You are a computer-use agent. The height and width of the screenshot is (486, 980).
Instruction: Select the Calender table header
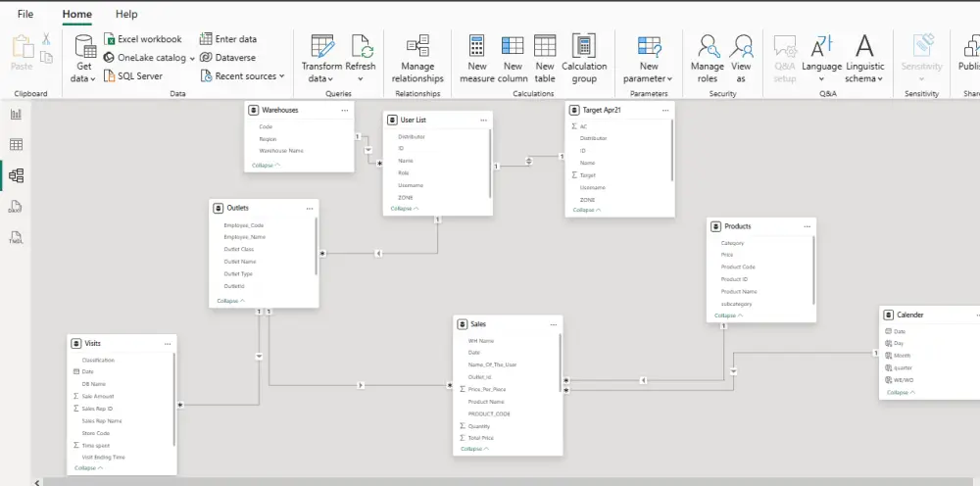(930, 315)
